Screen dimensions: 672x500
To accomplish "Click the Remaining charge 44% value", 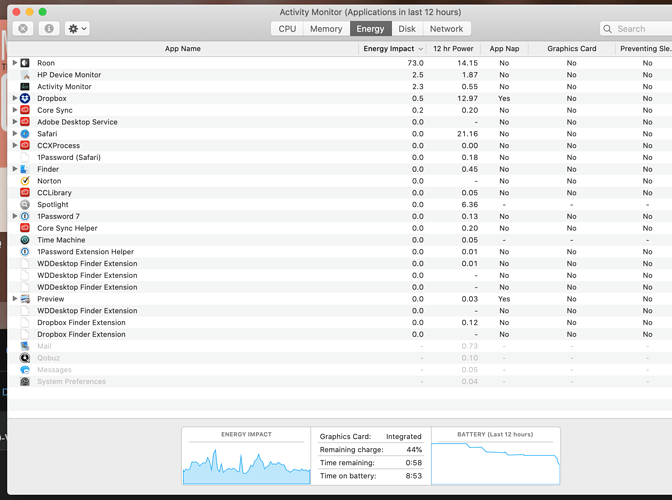I will [x=414, y=449].
